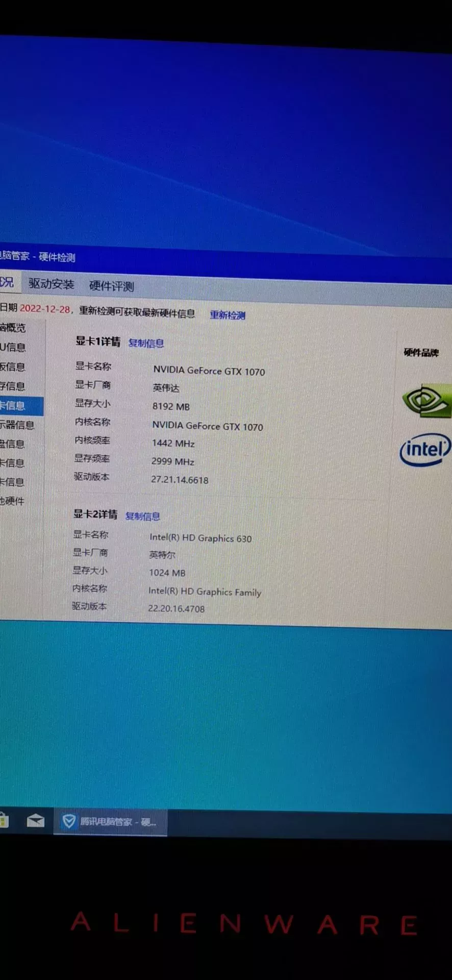
Task: Select NVIDIA GeForce GTX 1070 beside 显卡名称
Action: click(209, 371)
